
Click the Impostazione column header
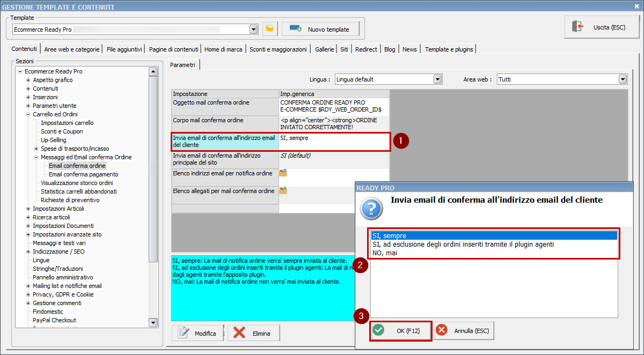pos(225,94)
